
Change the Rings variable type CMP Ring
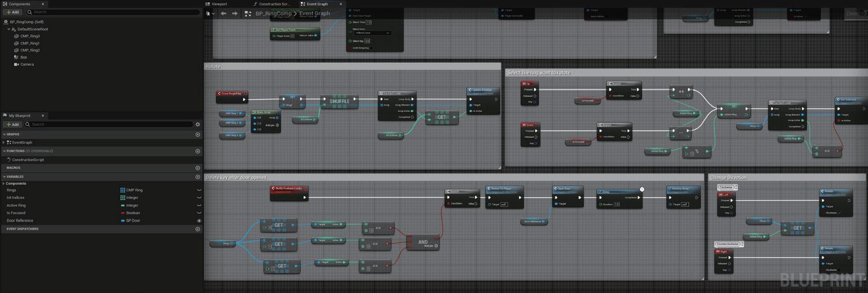click(131, 190)
